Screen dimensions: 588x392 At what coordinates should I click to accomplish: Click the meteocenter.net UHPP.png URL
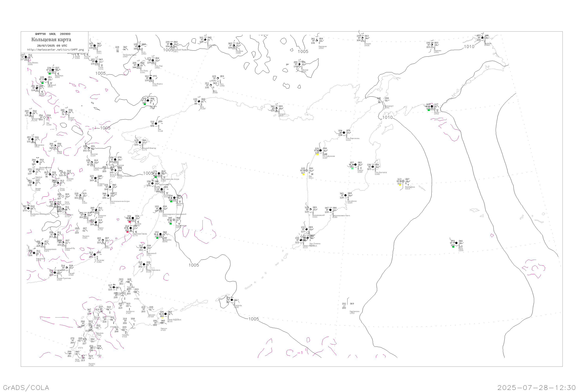(55, 50)
